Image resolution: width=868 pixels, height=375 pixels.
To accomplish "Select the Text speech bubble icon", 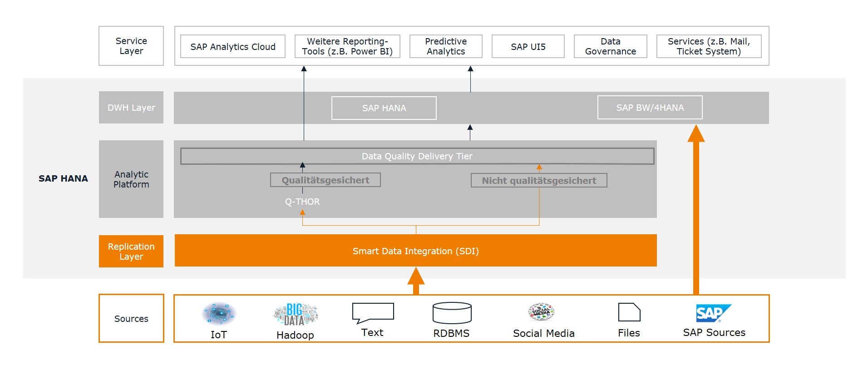I will coord(373,313).
